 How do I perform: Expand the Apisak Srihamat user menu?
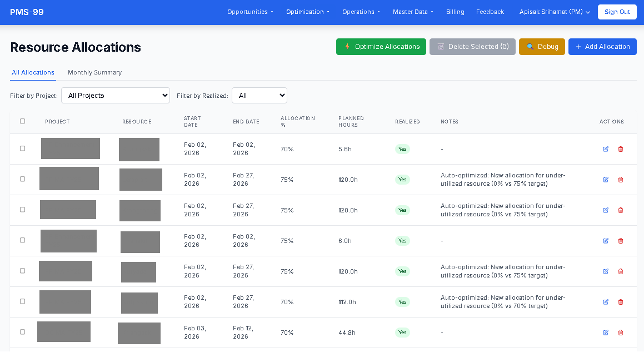[x=555, y=12]
